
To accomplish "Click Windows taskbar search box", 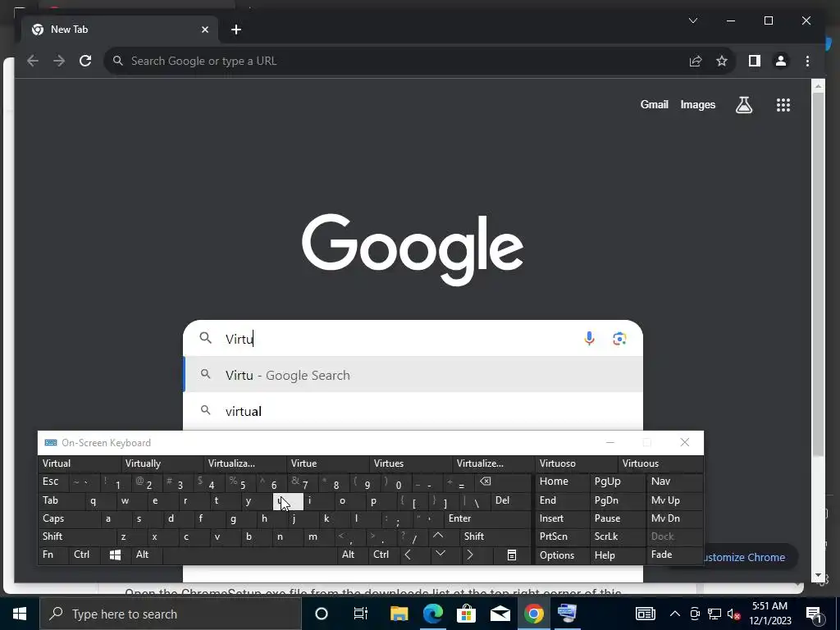I will [171, 614].
